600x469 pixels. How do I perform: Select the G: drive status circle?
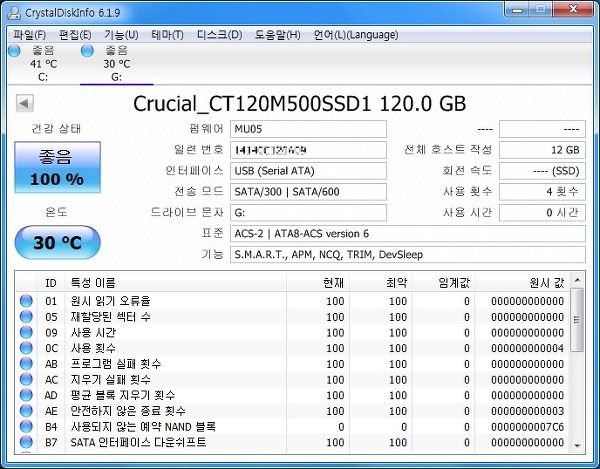[87, 50]
